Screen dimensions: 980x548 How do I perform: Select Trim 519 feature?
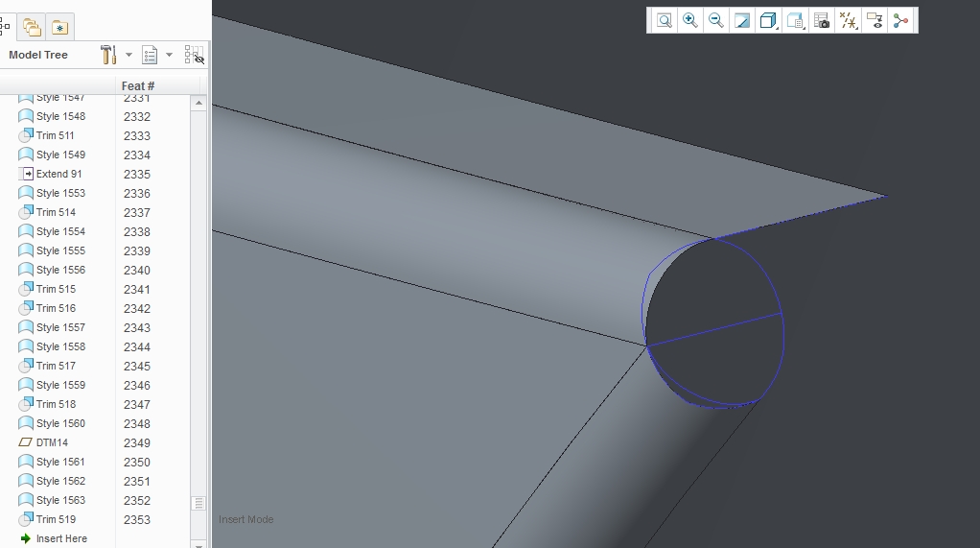[56, 519]
